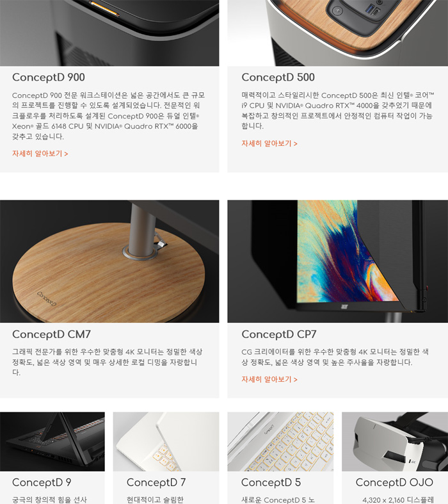Open the ConceptD 9 laptop thumbnail
448x504 pixels.
coord(52,442)
